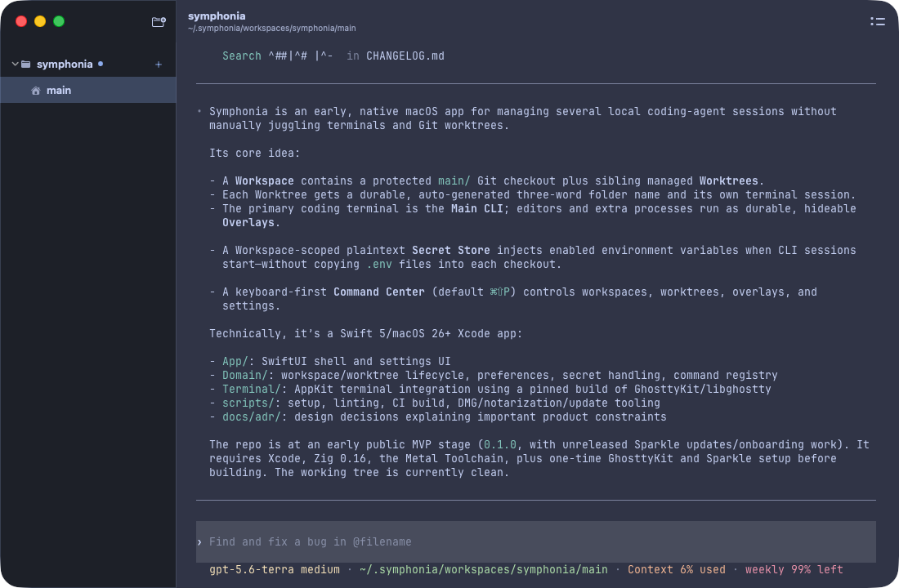
Task: Click the symphonia title in header
Action: pyautogui.click(x=217, y=16)
